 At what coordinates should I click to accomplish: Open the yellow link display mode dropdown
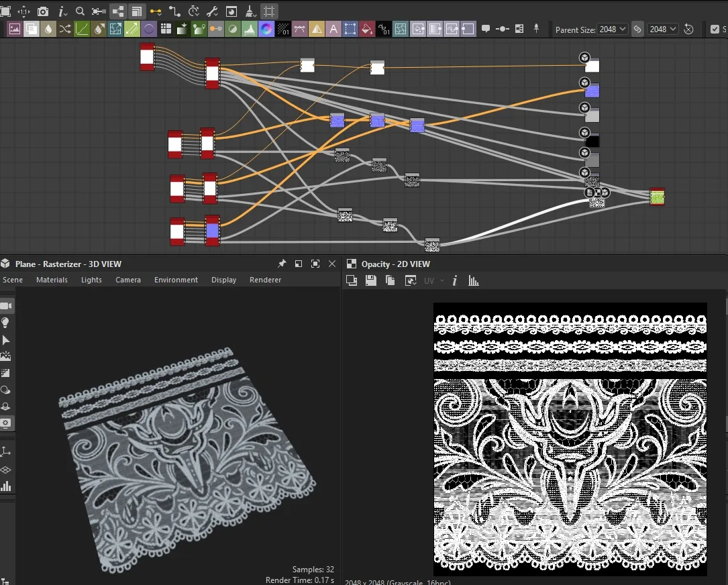(156, 11)
